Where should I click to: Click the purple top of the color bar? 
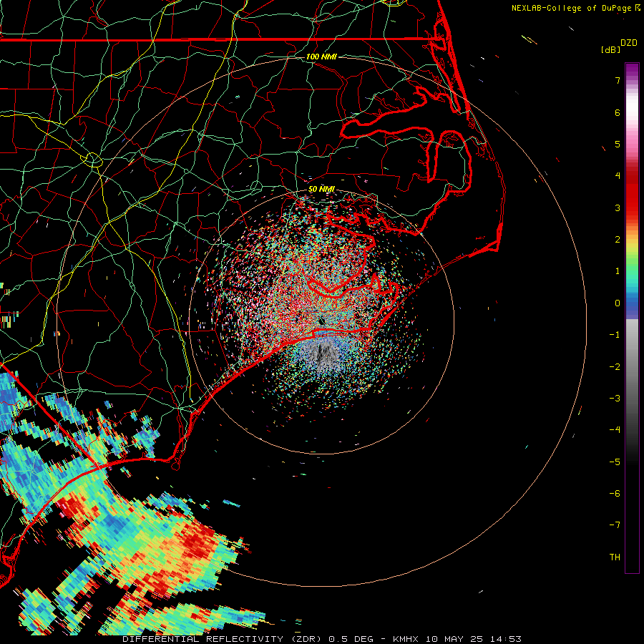pos(632,70)
